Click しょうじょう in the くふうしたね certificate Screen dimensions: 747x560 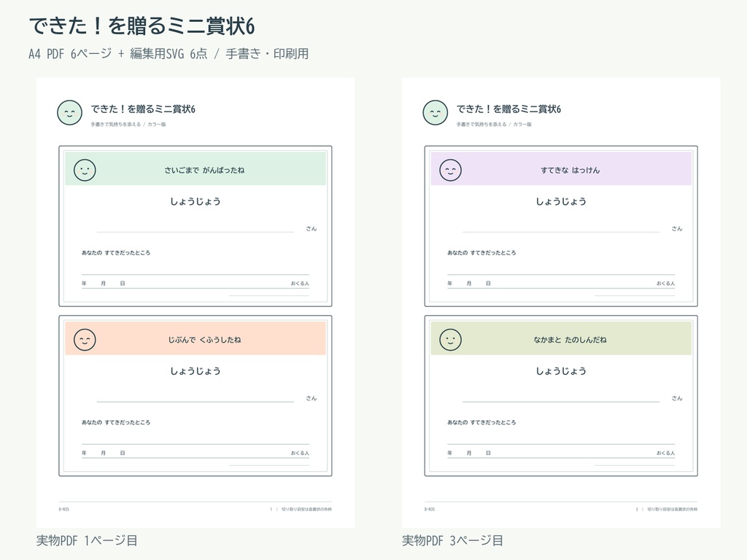196,371
